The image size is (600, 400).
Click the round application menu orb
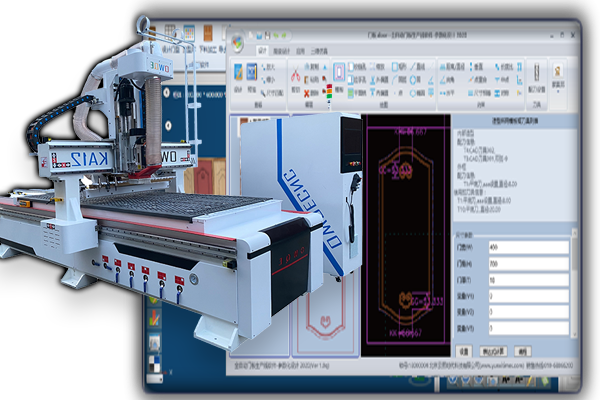click(x=237, y=42)
